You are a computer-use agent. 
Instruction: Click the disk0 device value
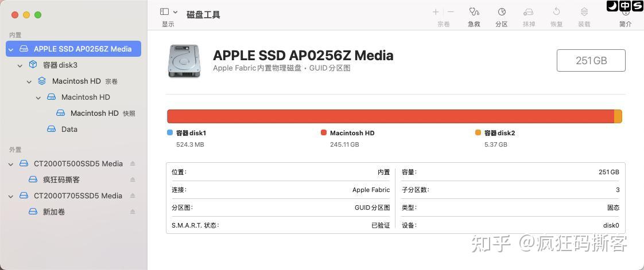611,225
